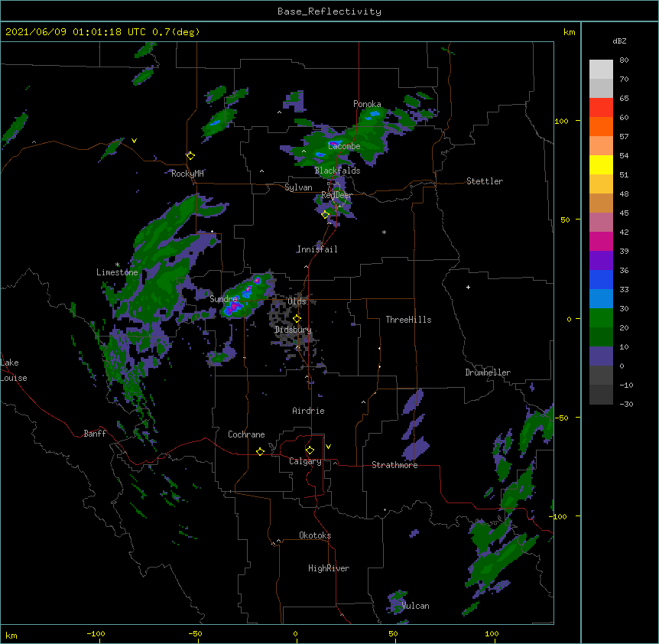The height and width of the screenshot is (644, 659).
Task: Select the red swatch between 65 and 60 dBZ
Action: [x=601, y=108]
